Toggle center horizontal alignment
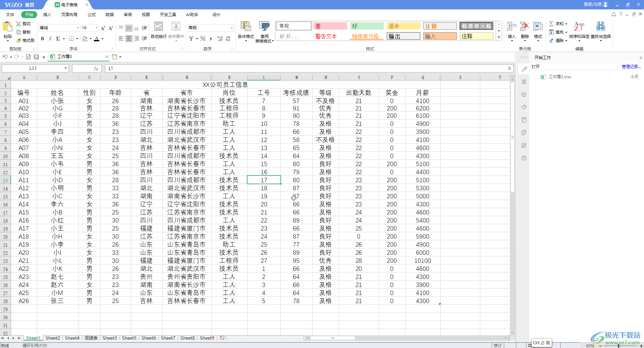 point(129,39)
